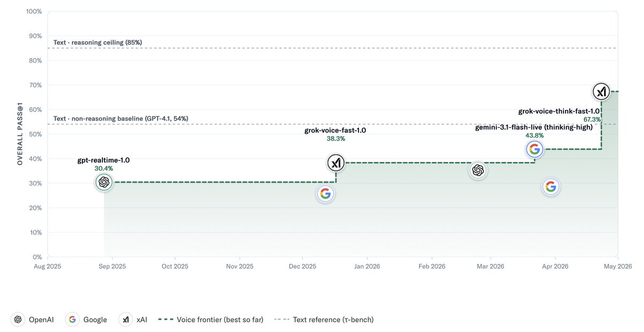Click the Voice frontier (best so far) legend item
Image resolution: width=644 pixels, height=332 pixels.
click(211, 320)
